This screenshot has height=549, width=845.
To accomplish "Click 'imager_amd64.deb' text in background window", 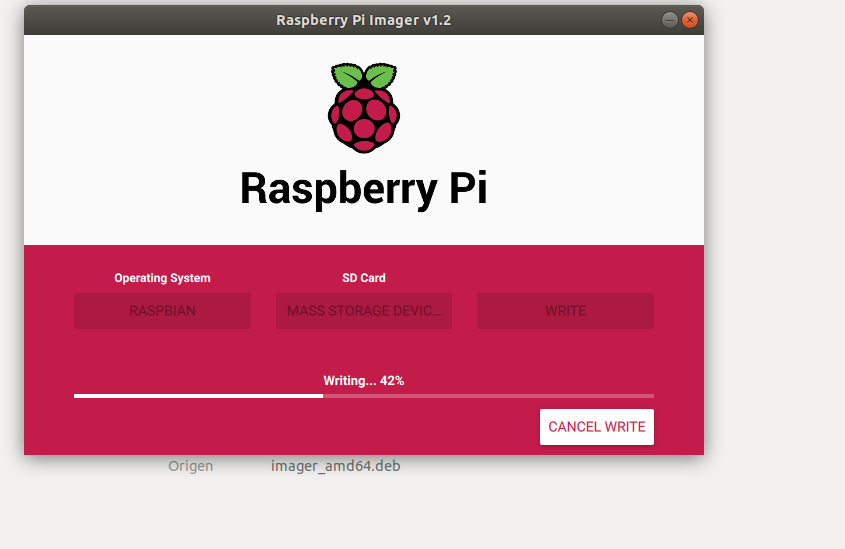I will click(336, 466).
